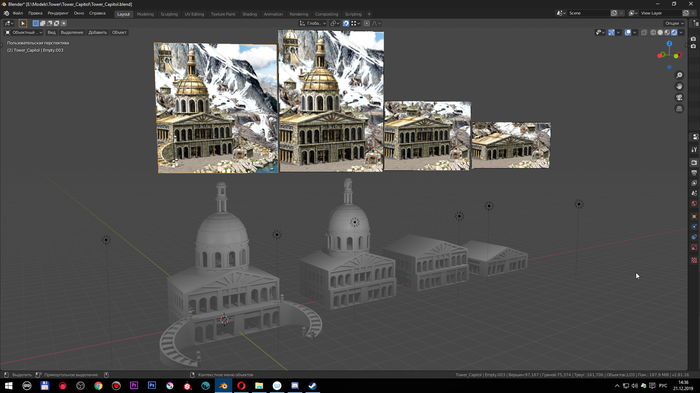Choose the set new selection mode icon
700x393 pixels.
click(x=36, y=23)
